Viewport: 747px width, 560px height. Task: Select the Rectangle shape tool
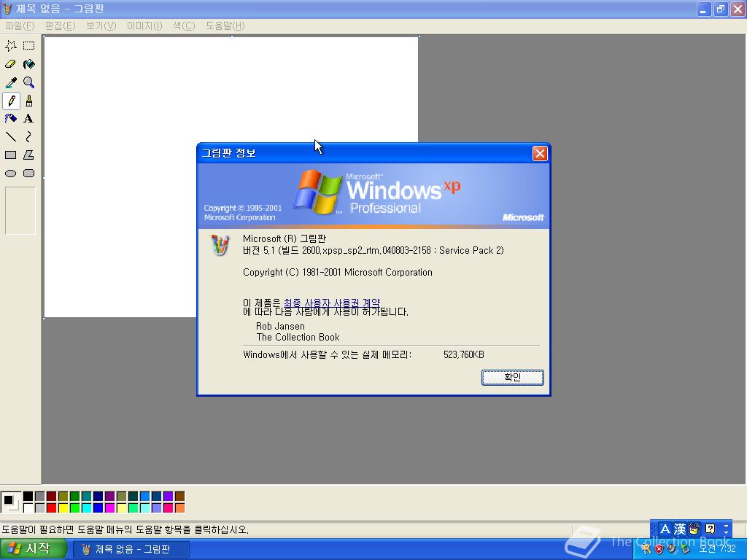click(11, 155)
